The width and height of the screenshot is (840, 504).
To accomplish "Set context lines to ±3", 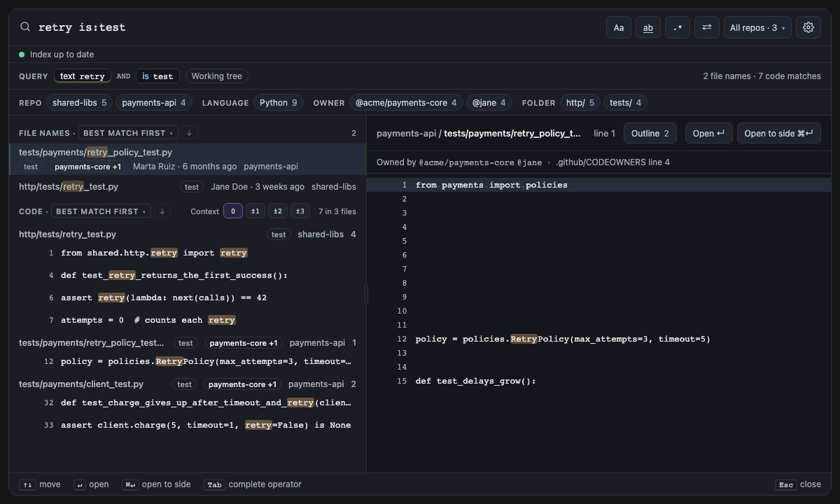I will tap(300, 211).
